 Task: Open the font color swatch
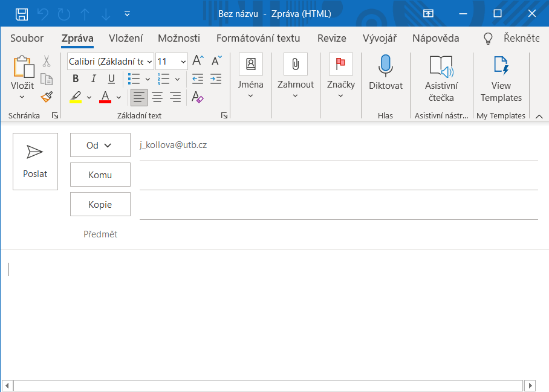click(104, 97)
